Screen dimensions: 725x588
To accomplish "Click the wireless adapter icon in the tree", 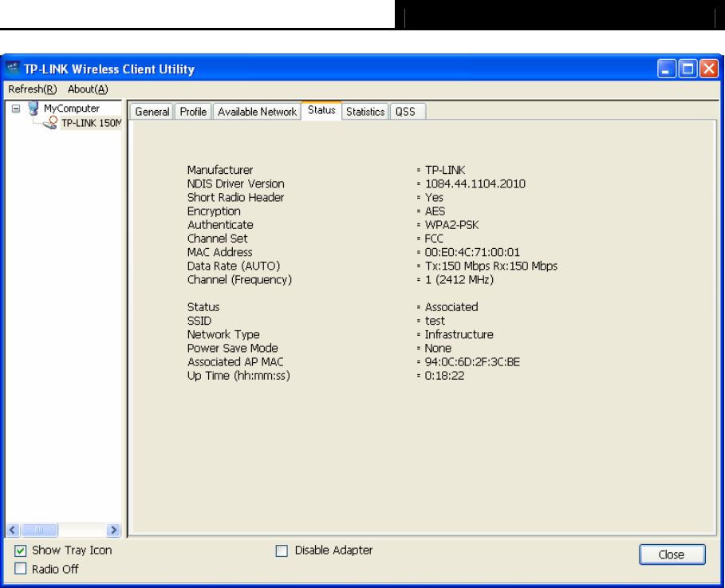I will 50,123.
